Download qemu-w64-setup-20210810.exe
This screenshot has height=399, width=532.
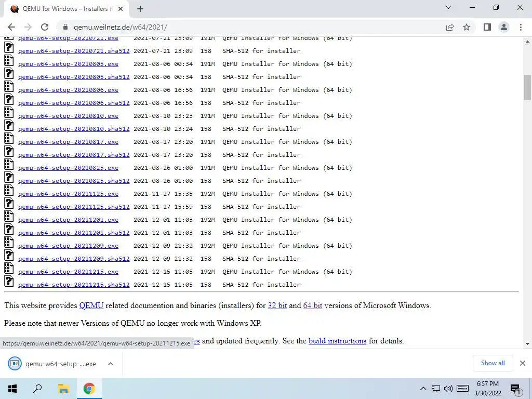click(68, 116)
